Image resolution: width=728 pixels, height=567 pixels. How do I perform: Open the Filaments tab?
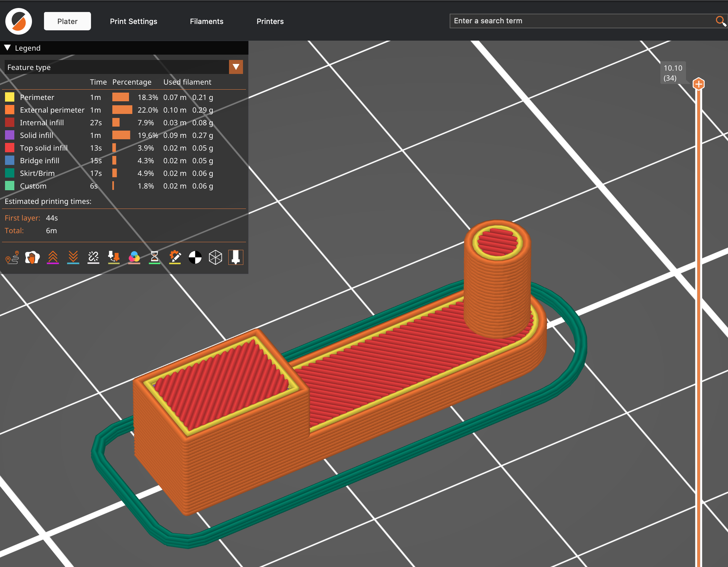point(206,21)
